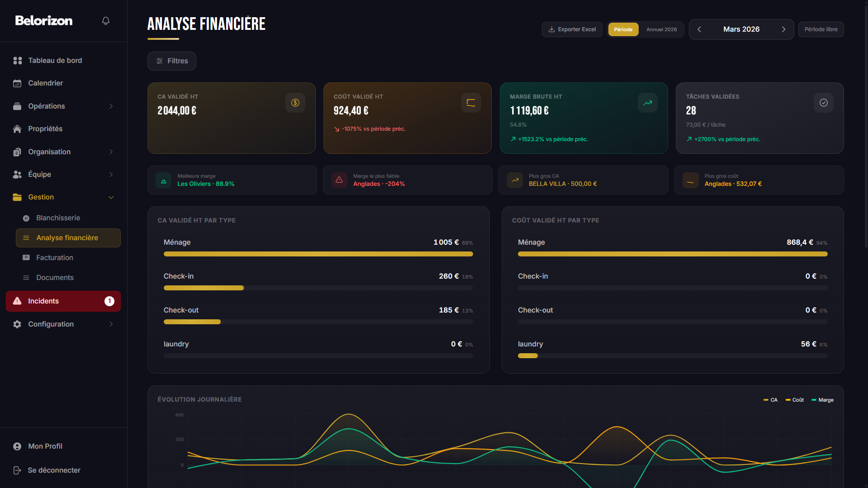Image resolution: width=868 pixels, height=488 pixels.
Task: Select the Période view toggle
Action: (x=623, y=29)
